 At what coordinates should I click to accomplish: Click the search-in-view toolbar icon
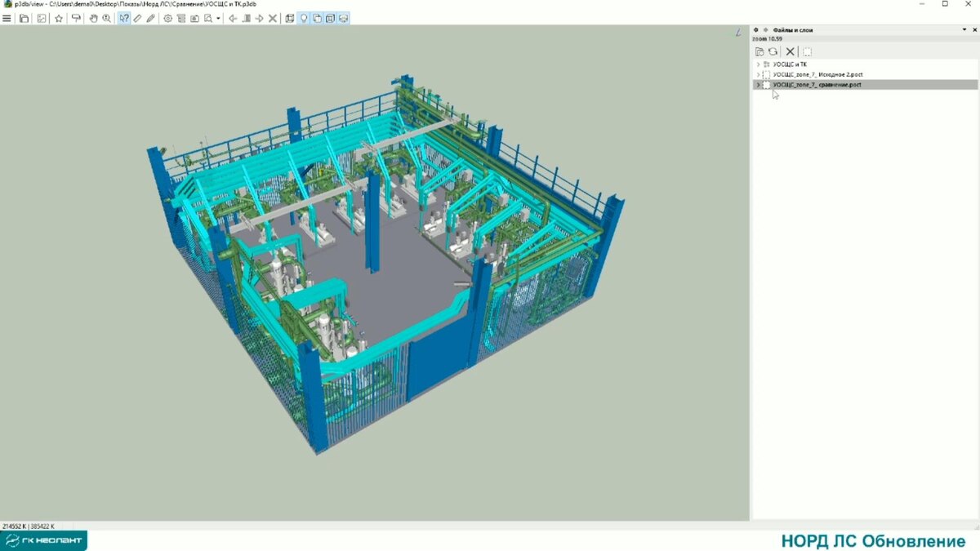coord(208,18)
